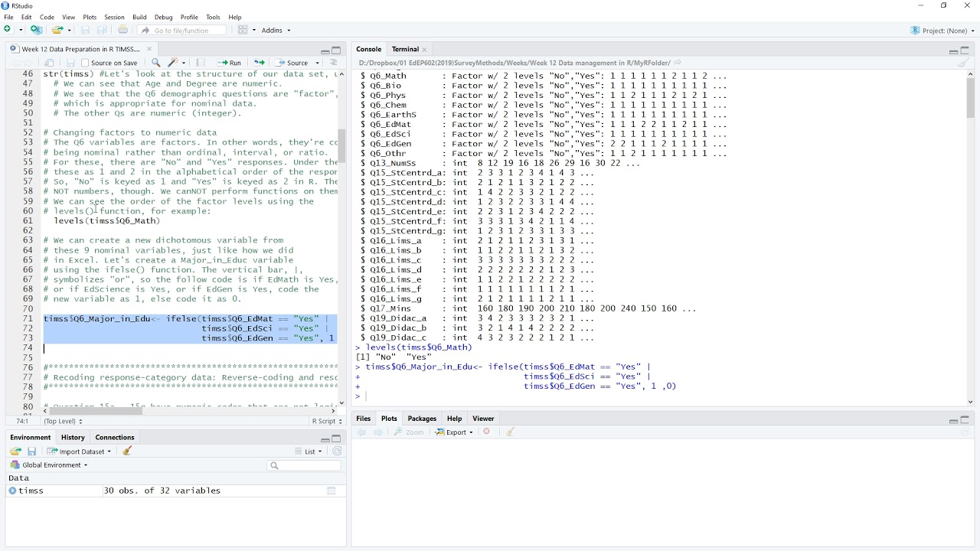Click the Source button
This screenshot has width=980, height=551.
[x=292, y=63]
